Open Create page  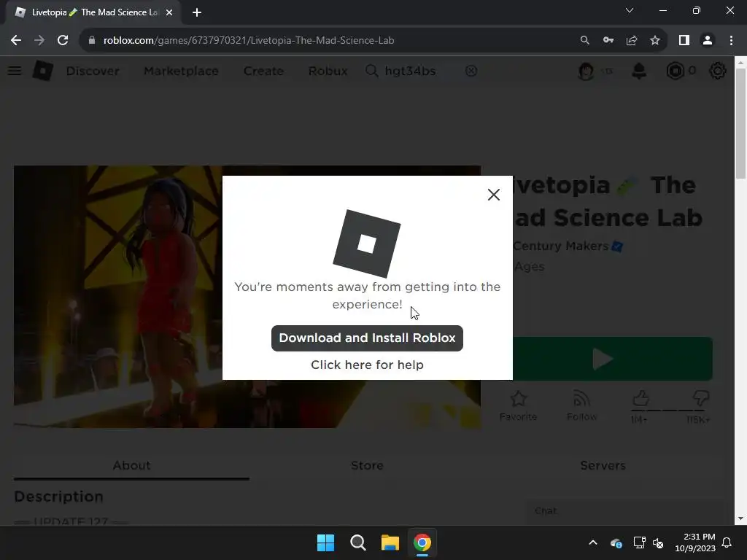tap(263, 71)
